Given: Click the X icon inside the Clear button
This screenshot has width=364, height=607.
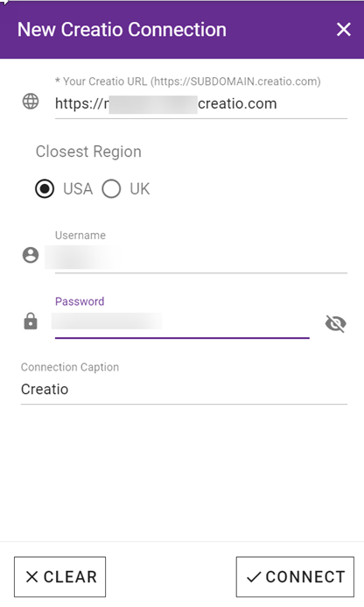Looking at the screenshot, I should tap(32, 577).
